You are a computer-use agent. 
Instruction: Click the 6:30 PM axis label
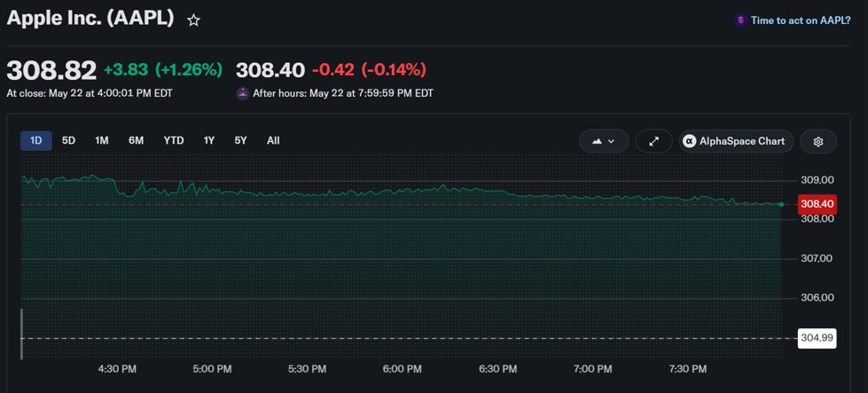pos(497,369)
